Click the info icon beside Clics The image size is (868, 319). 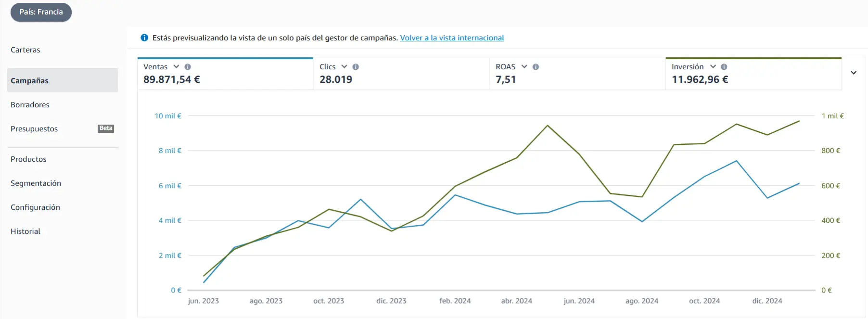[x=356, y=67]
